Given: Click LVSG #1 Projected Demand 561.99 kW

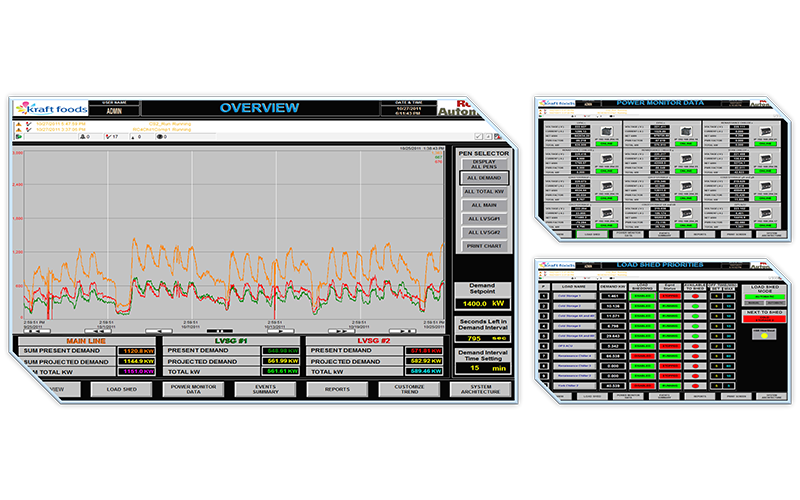Looking at the screenshot, I should (281, 361).
